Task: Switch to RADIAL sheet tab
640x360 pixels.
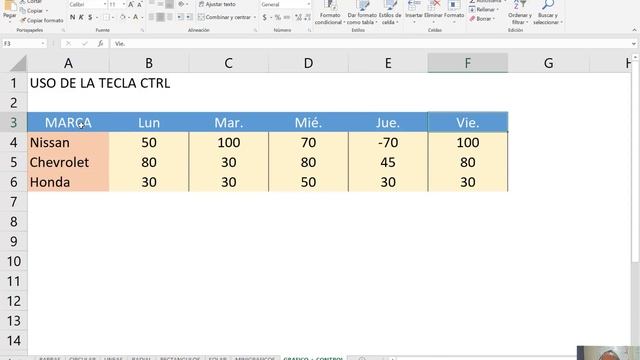Action: pyautogui.click(x=141, y=358)
